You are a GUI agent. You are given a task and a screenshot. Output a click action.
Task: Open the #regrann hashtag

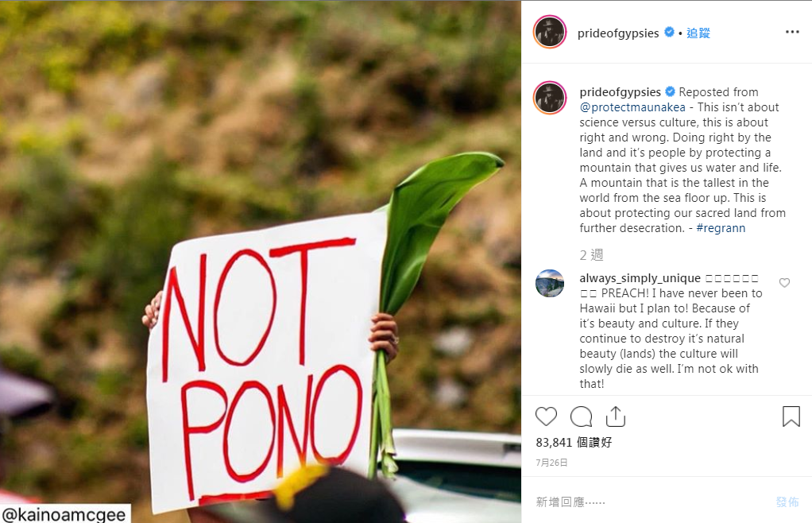(x=721, y=228)
